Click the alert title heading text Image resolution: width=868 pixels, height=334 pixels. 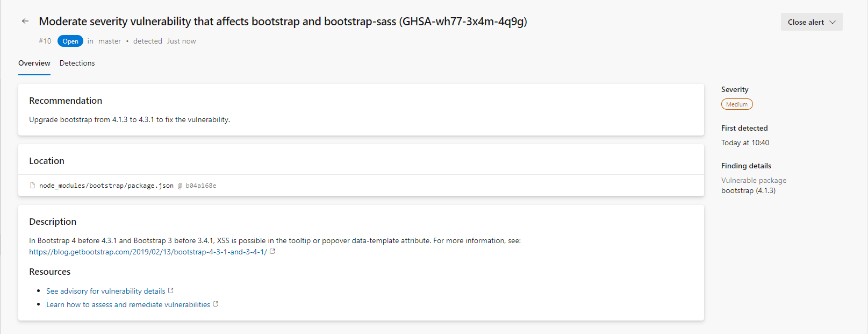(283, 22)
